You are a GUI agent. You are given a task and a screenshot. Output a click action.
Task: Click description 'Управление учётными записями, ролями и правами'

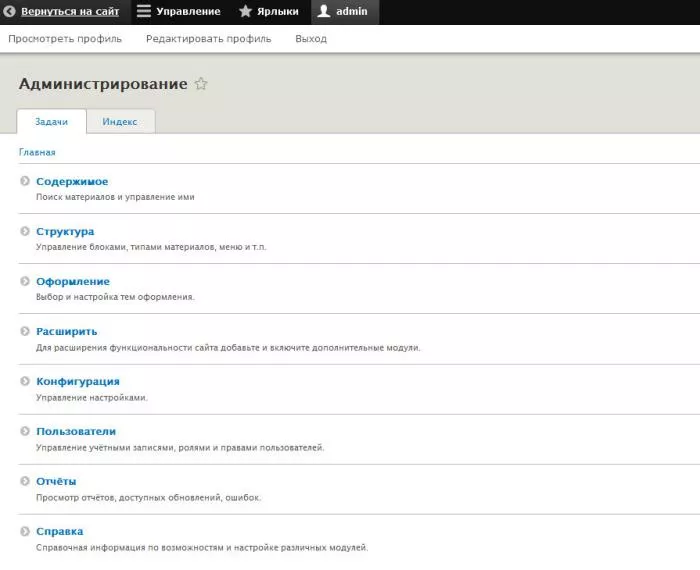coord(180,448)
